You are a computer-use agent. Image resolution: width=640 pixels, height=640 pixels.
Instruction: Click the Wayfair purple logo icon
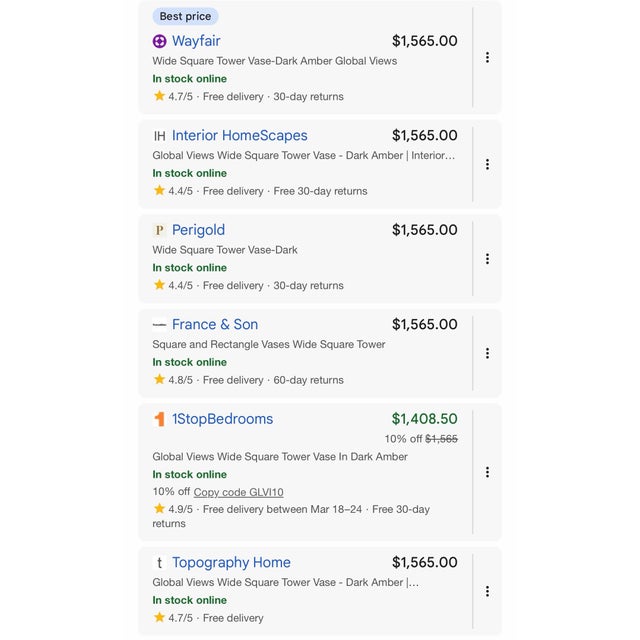coord(159,41)
